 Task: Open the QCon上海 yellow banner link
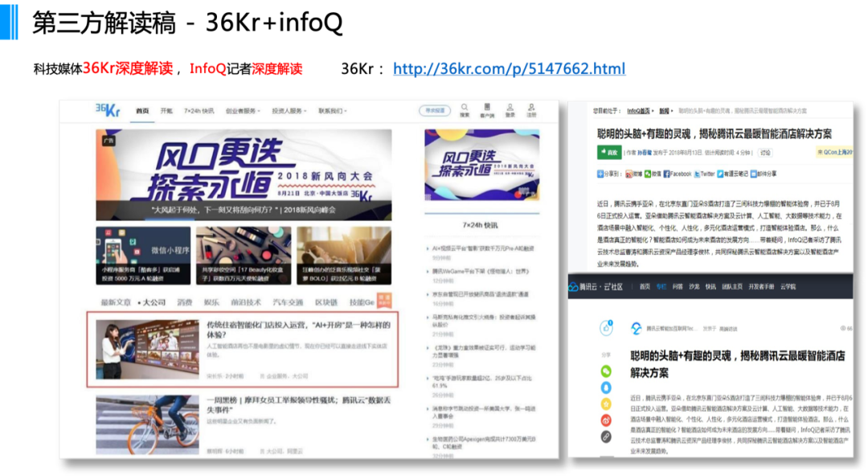click(835, 152)
